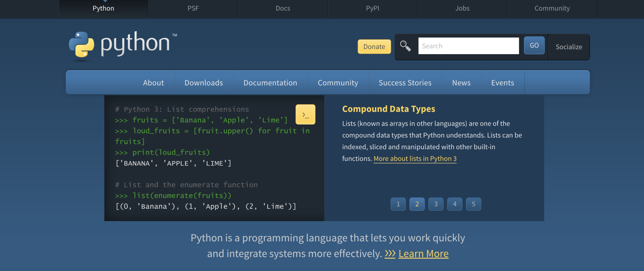Open the Community tab in top bar
644x271 pixels.
pos(552,9)
